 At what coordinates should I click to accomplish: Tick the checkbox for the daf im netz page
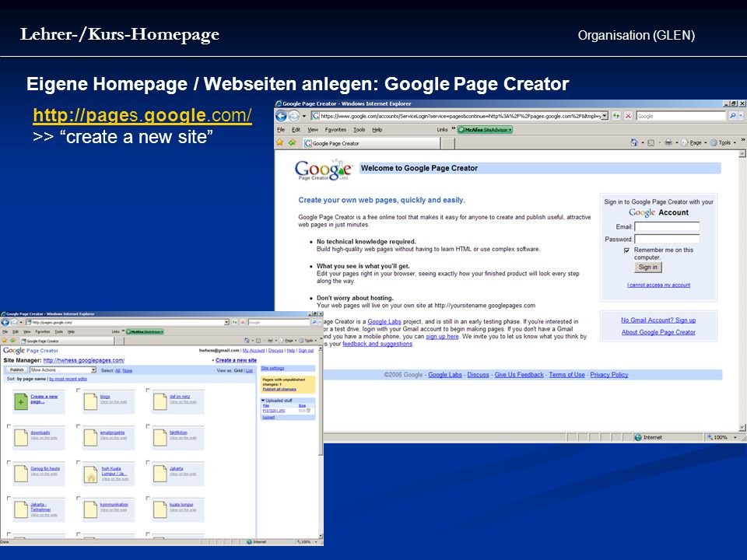coord(148,390)
